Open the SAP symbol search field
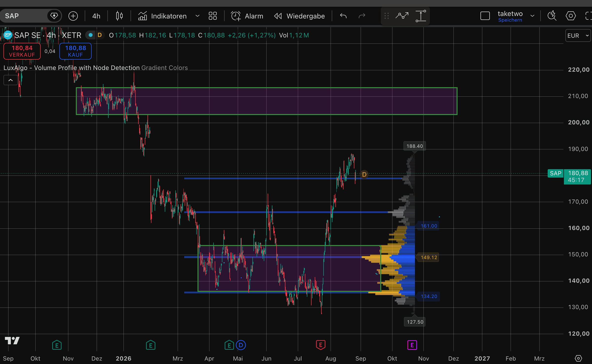 click(x=25, y=16)
